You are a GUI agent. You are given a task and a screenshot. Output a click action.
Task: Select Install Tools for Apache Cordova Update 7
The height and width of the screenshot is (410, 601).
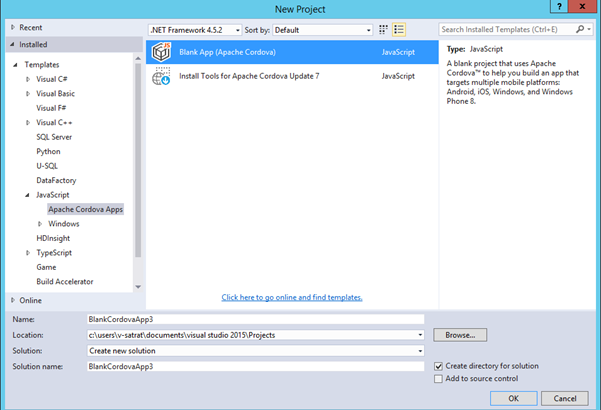coord(292,76)
